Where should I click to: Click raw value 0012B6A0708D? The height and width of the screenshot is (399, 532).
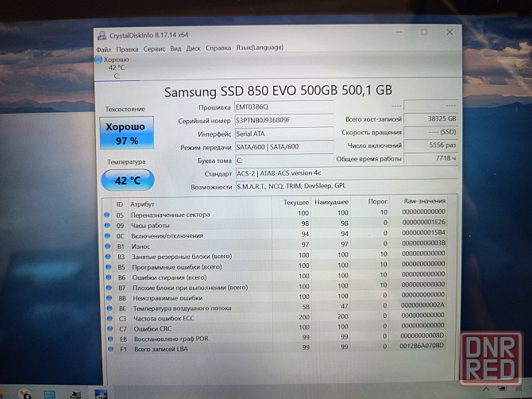pos(422,346)
